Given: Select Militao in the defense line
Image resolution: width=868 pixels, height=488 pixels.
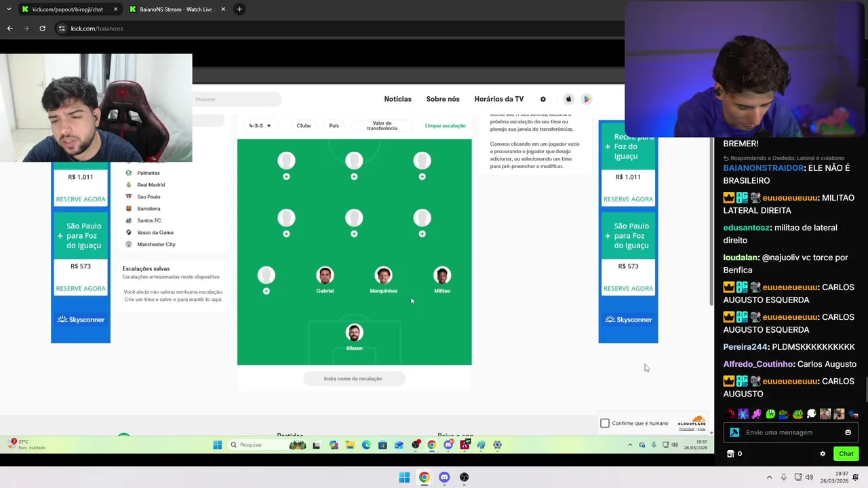Looking at the screenshot, I should (442, 279).
